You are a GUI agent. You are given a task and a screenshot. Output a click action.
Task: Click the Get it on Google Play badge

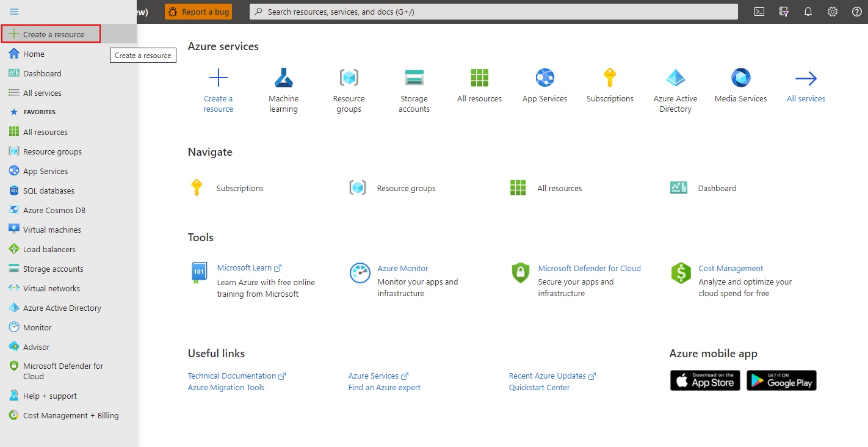781,380
